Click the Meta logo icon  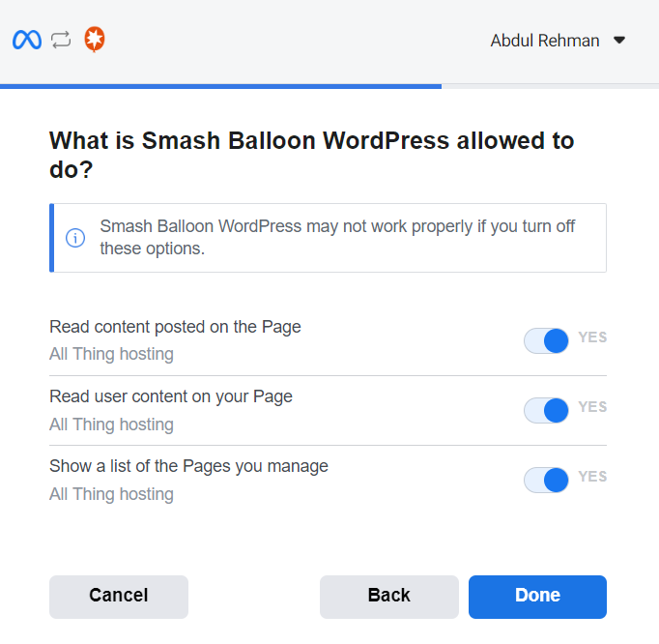point(26,41)
